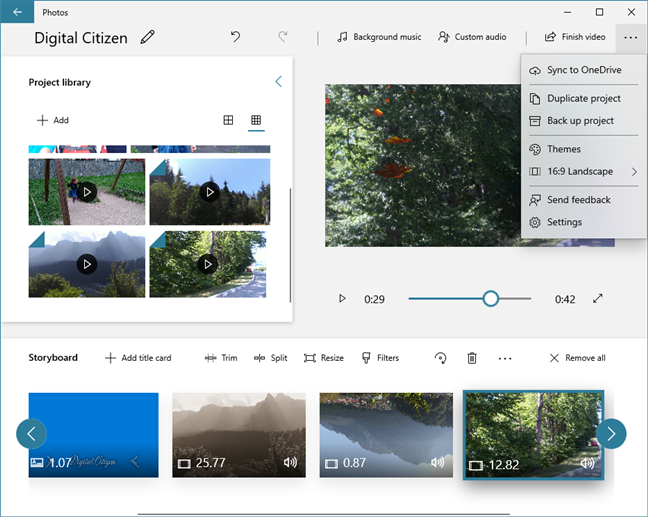Rotate the selected clip
The width and height of the screenshot is (648, 517).
(x=441, y=358)
